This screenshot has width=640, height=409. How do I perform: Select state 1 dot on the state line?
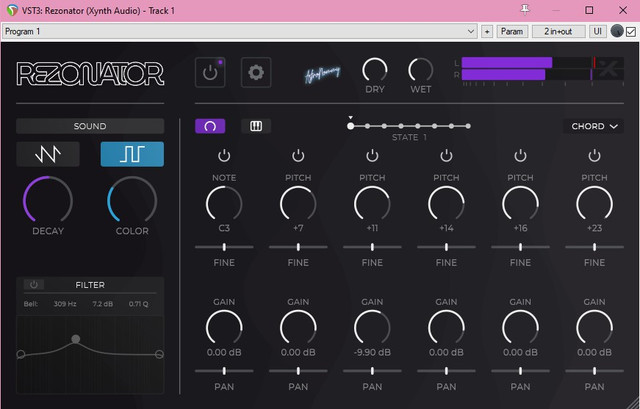tap(351, 126)
